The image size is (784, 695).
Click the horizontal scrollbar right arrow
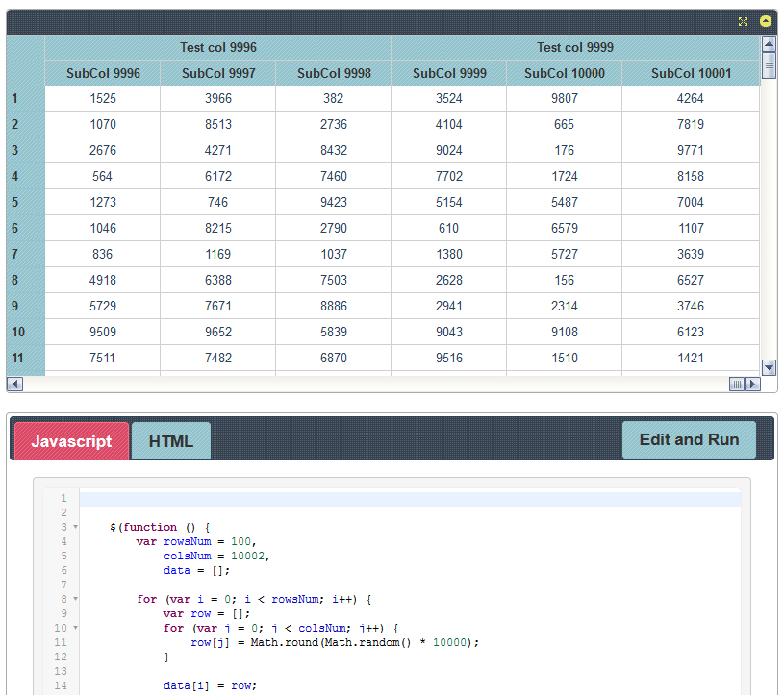pyautogui.click(x=752, y=384)
